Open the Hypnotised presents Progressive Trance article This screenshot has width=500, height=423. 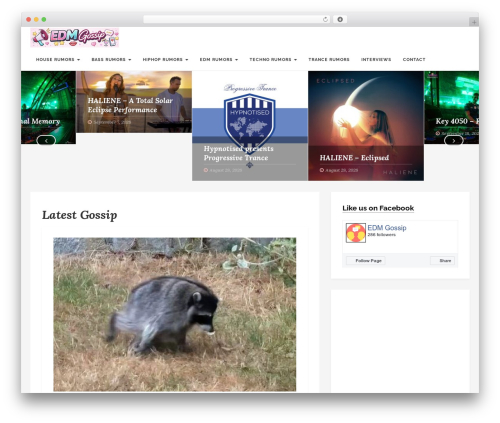[238, 153]
